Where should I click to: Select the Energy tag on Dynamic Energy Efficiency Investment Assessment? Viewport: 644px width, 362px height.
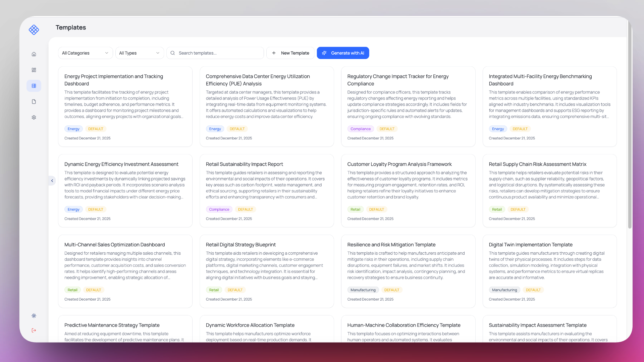(73, 209)
